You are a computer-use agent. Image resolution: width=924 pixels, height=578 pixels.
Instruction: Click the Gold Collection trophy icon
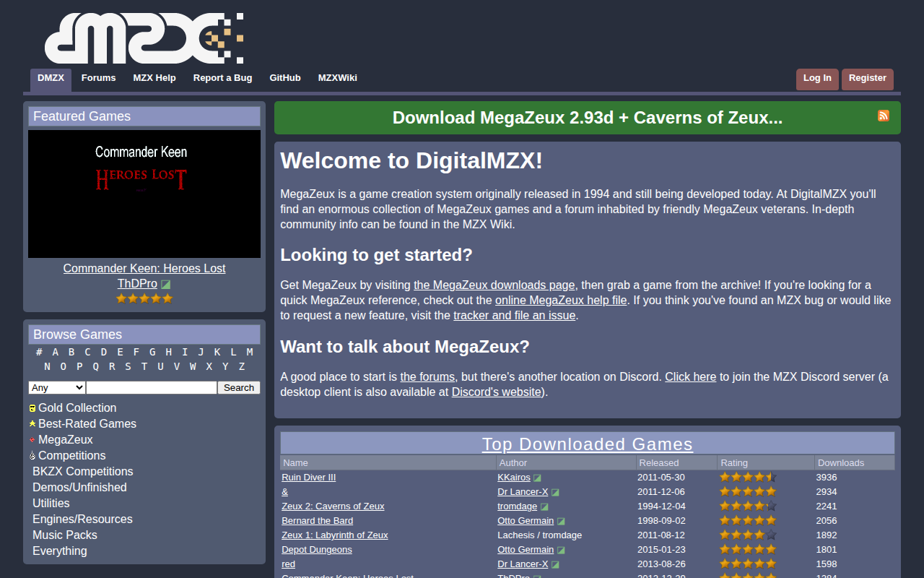(x=32, y=408)
